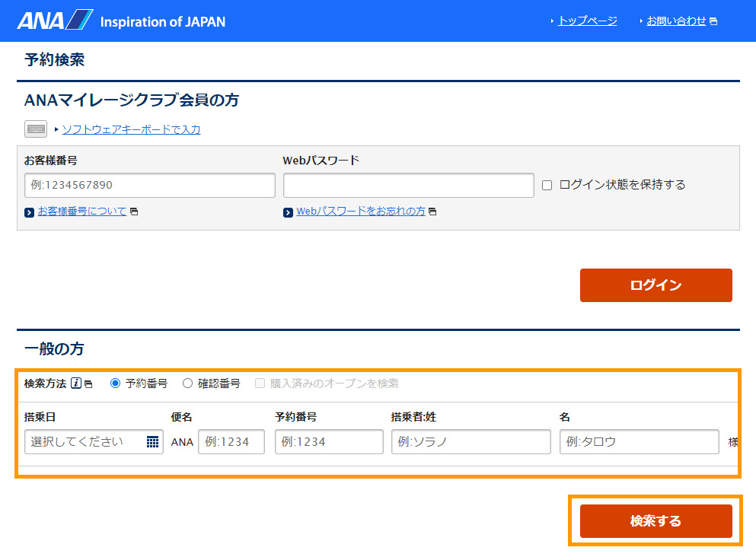Click the 予約検索 page heading

[55, 60]
